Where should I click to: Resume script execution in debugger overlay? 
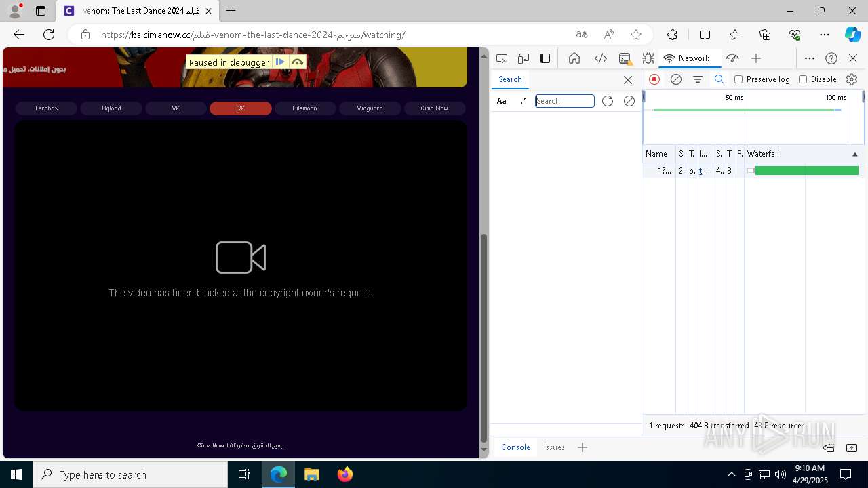click(x=280, y=62)
